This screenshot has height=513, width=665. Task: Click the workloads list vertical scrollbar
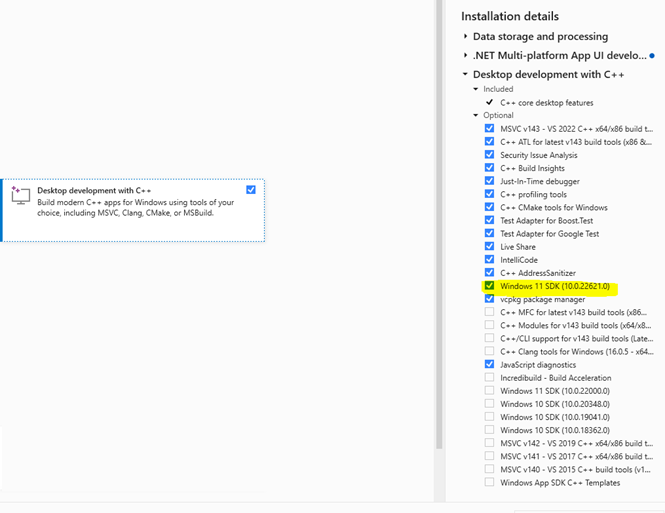click(x=439, y=224)
